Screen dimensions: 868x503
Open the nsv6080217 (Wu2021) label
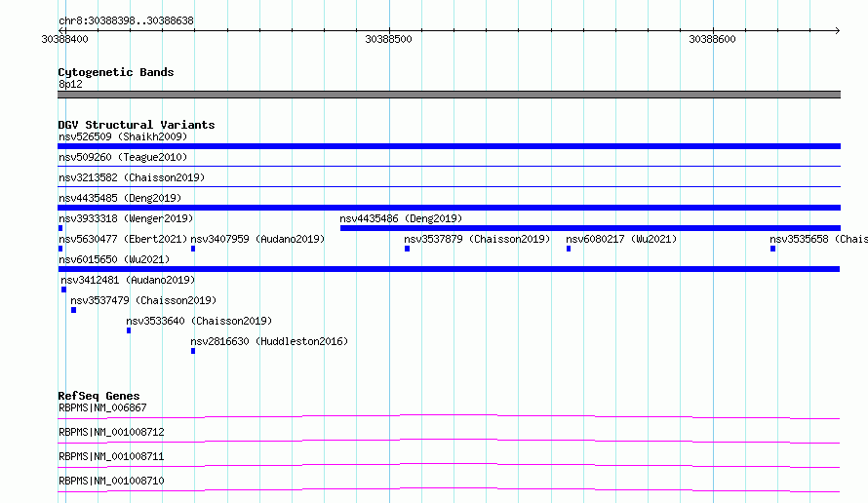(x=621, y=239)
